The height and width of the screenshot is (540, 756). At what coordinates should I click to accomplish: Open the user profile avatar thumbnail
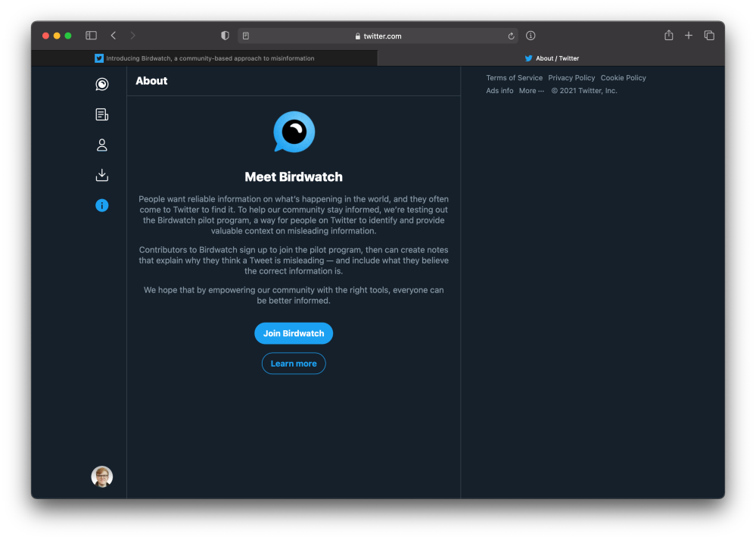[x=102, y=476]
